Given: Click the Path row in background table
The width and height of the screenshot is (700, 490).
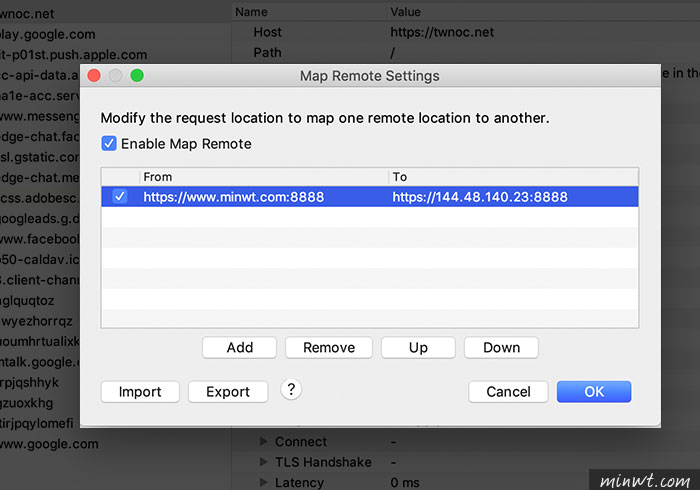Looking at the screenshot, I should point(466,53).
